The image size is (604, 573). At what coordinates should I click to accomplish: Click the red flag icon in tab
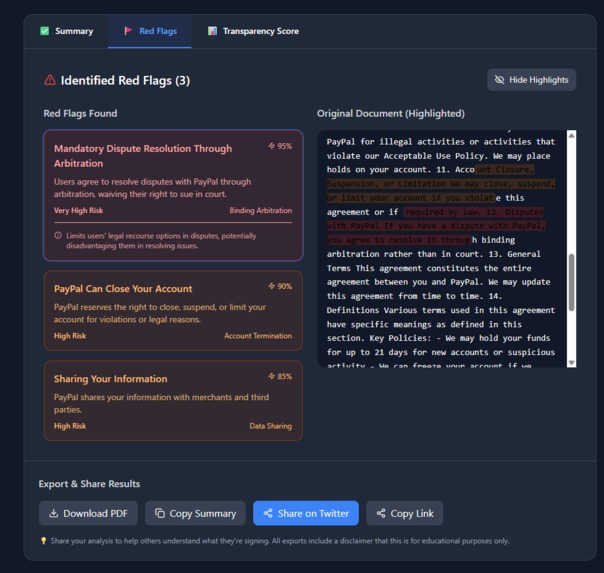pyautogui.click(x=128, y=31)
